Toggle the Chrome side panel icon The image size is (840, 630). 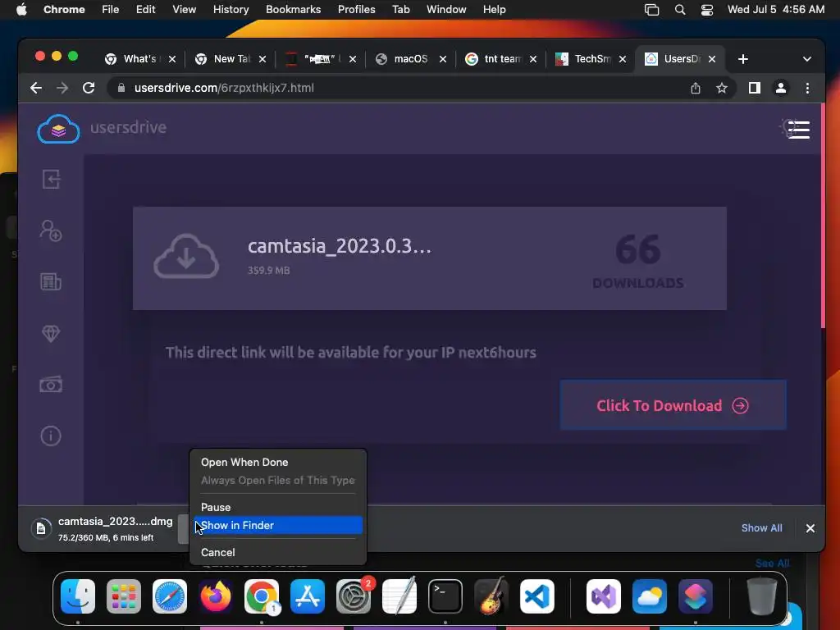pyautogui.click(x=755, y=88)
